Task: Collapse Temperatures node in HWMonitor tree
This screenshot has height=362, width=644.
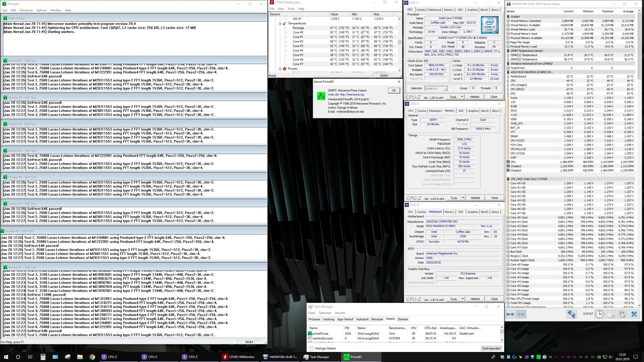Action: 280,24
